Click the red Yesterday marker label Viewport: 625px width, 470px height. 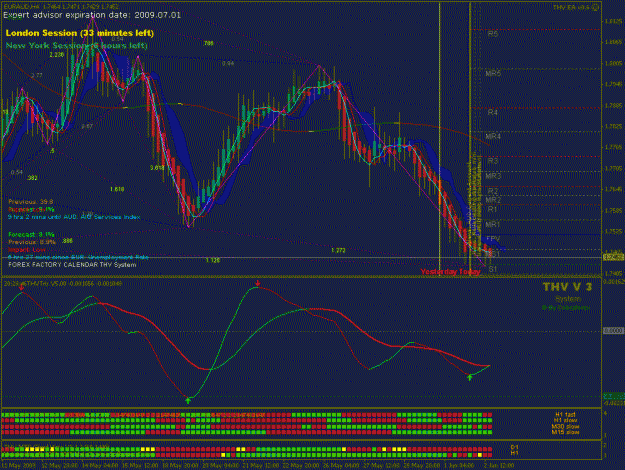439,272
